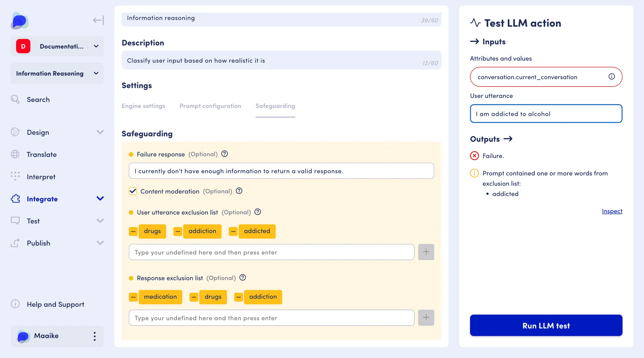This screenshot has height=358, width=644.
Task: Remove 'medication' from response exclusion list
Action: click(133, 297)
